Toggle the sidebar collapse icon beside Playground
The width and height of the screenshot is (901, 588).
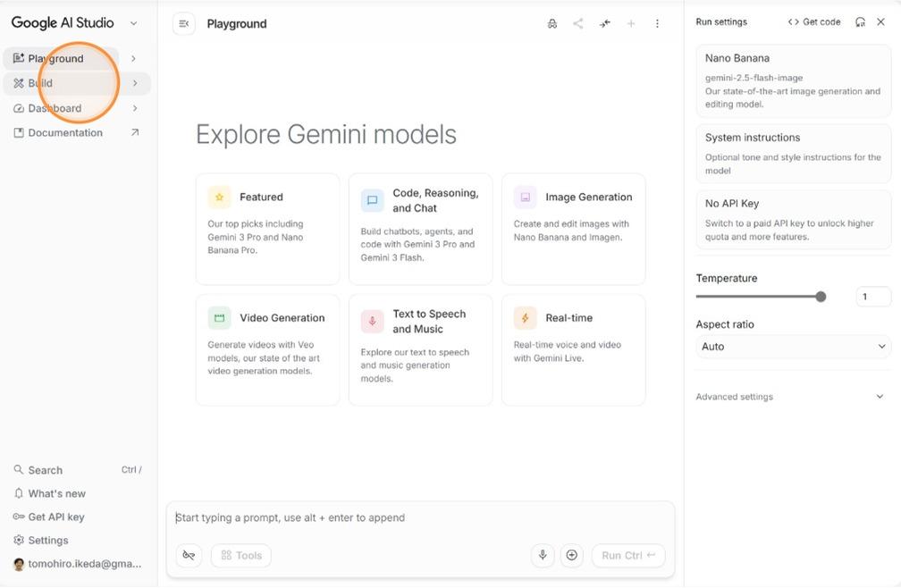[x=183, y=24]
